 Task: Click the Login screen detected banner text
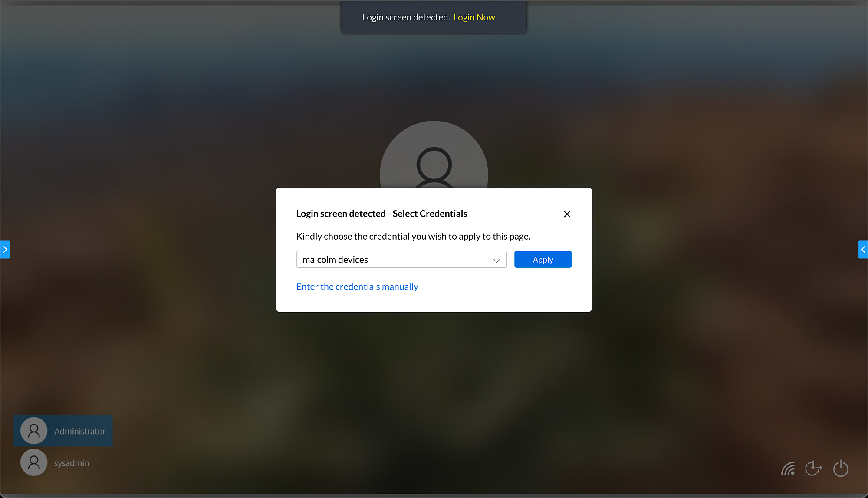coord(406,17)
